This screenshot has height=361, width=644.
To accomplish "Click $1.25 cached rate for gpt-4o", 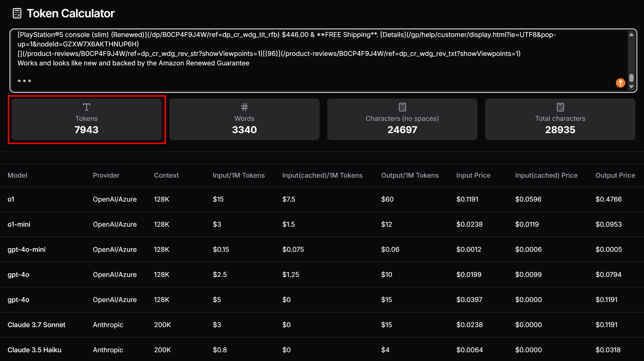I will (291, 275).
